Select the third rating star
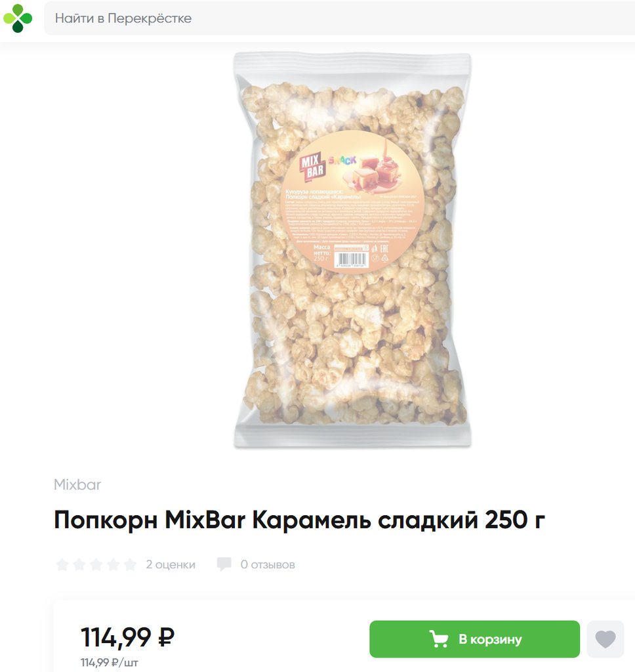Viewport: 635px width, 672px height. coord(96,564)
